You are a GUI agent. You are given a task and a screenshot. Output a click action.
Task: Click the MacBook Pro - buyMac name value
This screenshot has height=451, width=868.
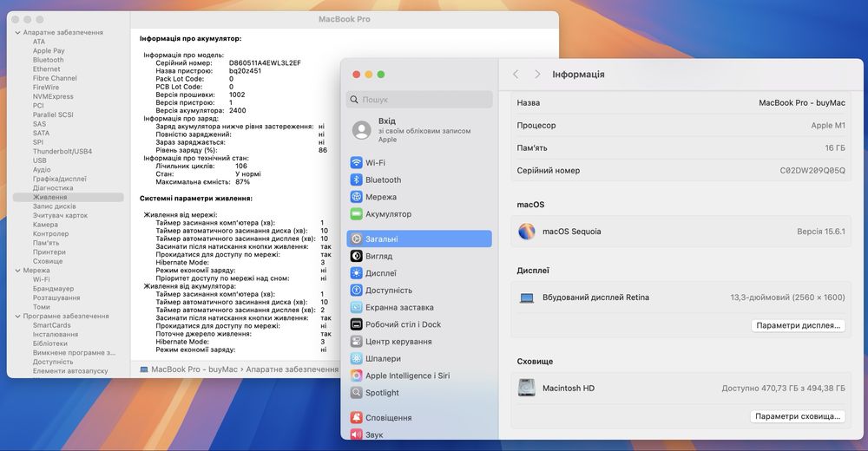coord(801,103)
